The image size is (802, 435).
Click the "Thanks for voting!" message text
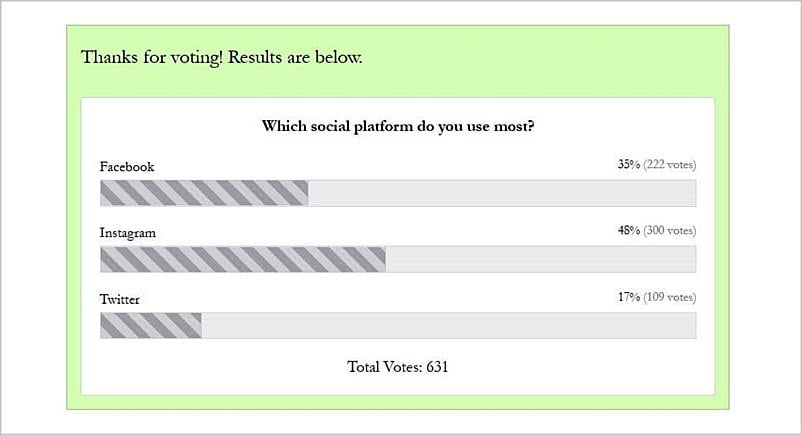pyautogui.click(x=152, y=57)
